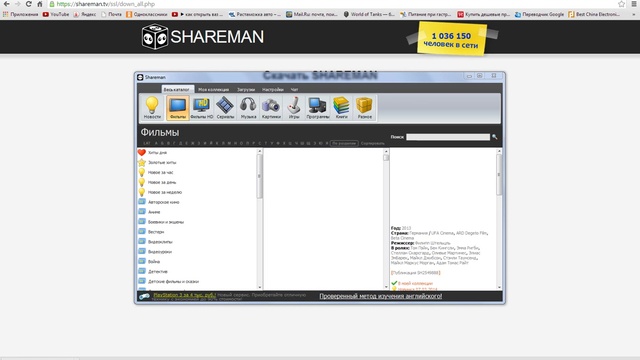Click the Новое за неделю lightbulb icon
The height and width of the screenshot is (360, 640).
pos(142,192)
